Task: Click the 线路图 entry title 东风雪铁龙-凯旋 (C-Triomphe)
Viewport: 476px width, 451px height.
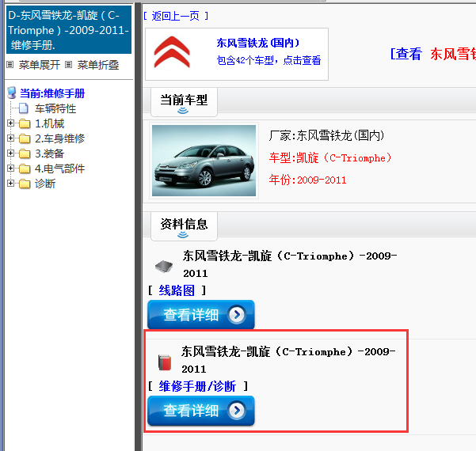Action: pos(290,264)
